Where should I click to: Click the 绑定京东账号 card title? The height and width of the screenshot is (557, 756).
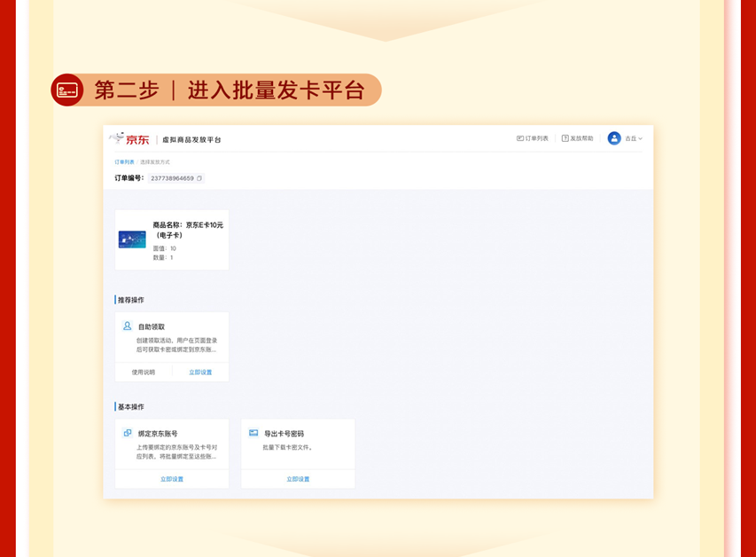(x=158, y=434)
